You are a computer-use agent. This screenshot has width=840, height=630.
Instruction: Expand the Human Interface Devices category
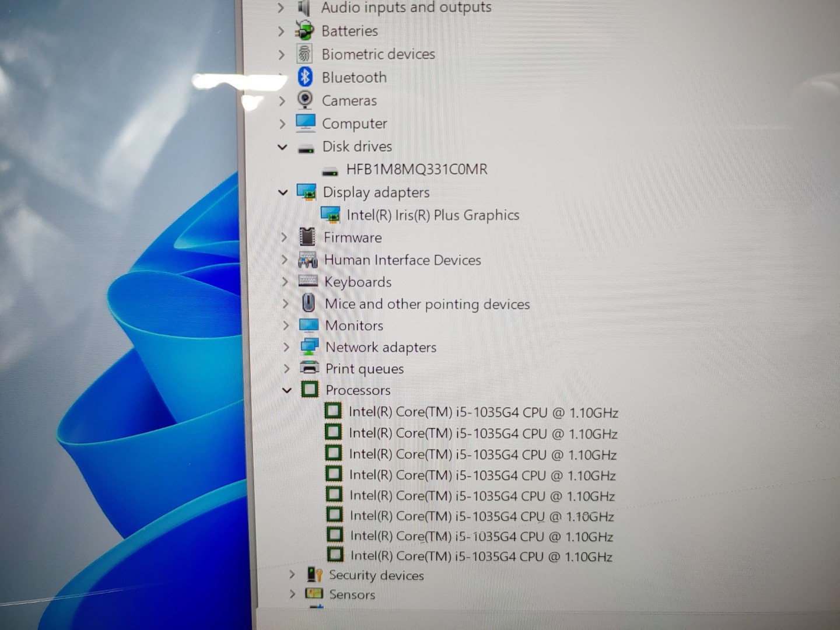[285, 260]
